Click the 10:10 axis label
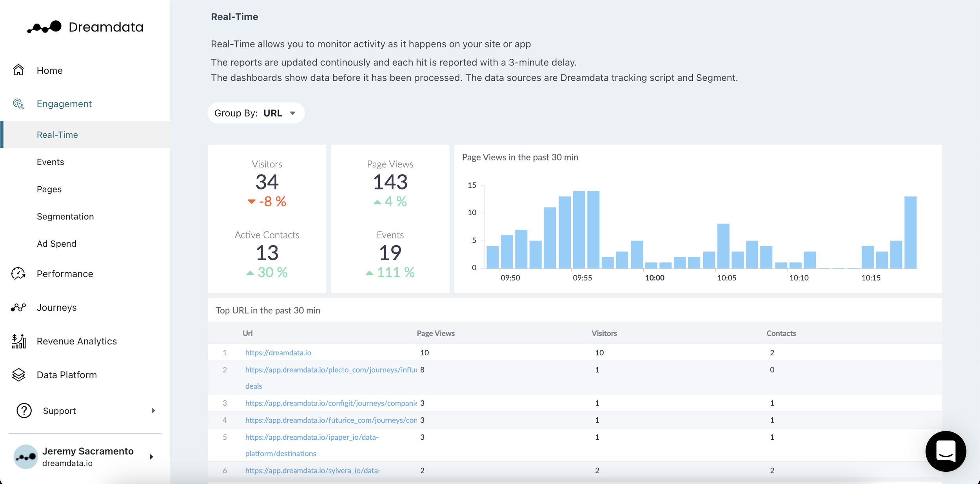 799,278
